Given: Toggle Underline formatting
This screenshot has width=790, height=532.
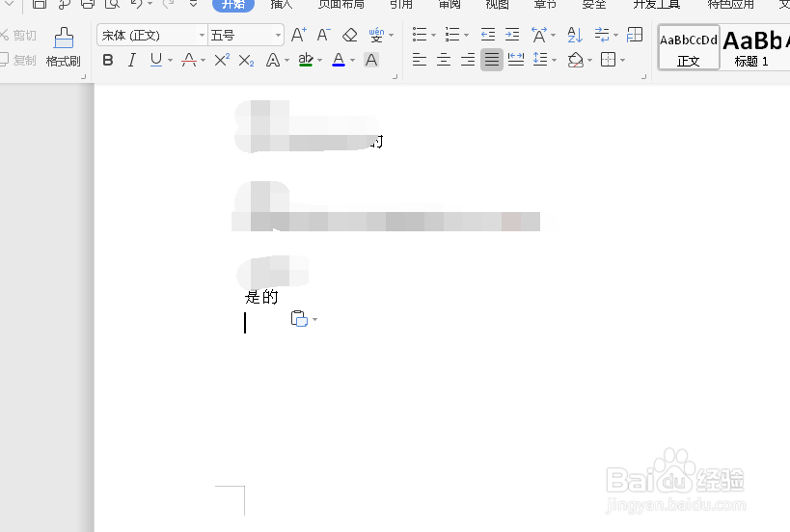Looking at the screenshot, I should [156, 61].
